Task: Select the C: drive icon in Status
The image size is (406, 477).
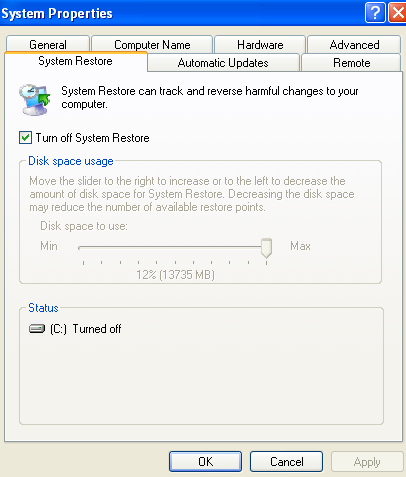Action: [37, 329]
